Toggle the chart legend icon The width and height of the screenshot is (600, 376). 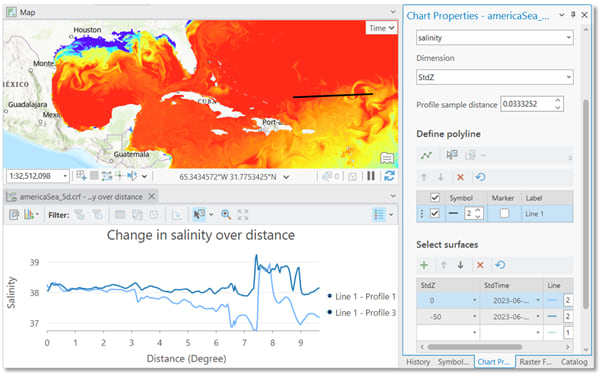tap(379, 215)
